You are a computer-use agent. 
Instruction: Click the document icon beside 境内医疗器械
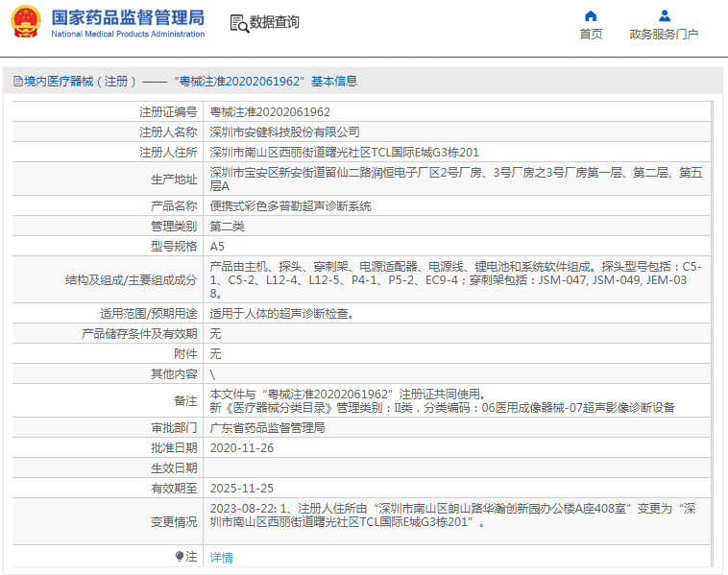(x=17, y=82)
